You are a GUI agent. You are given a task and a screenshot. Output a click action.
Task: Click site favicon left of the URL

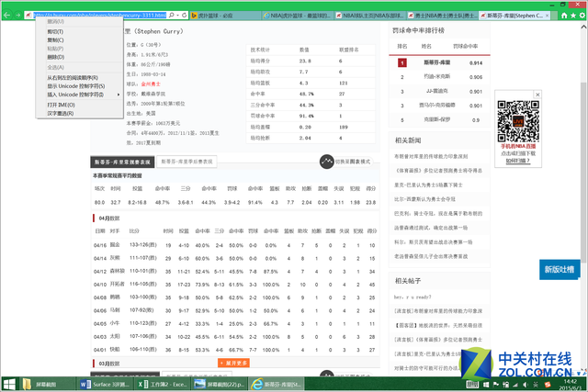coord(28,15)
